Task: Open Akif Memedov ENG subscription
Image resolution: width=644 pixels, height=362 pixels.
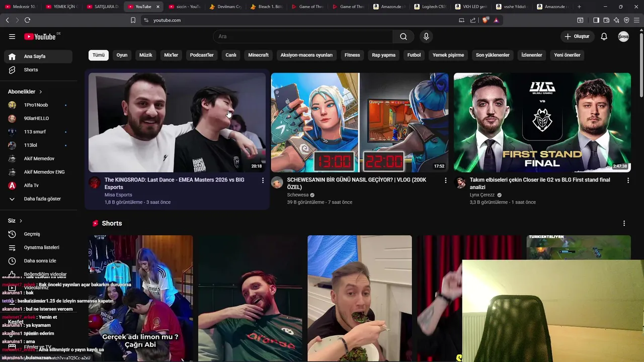Action: (38, 172)
